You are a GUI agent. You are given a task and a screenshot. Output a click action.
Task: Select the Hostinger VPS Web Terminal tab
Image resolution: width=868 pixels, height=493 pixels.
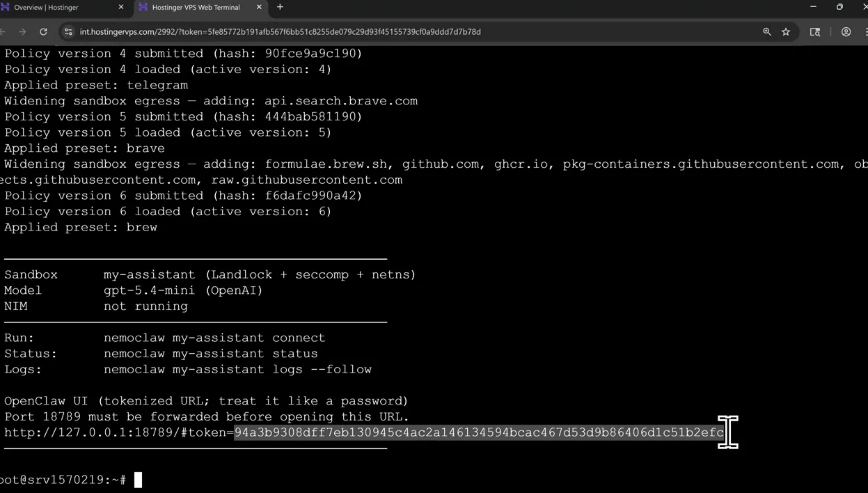(x=202, y=7)
